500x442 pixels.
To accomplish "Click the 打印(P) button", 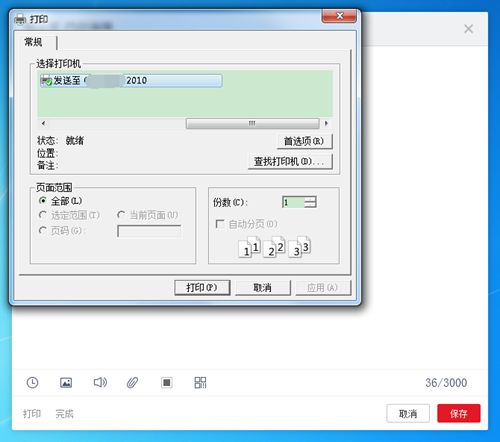I will point(202,287).
